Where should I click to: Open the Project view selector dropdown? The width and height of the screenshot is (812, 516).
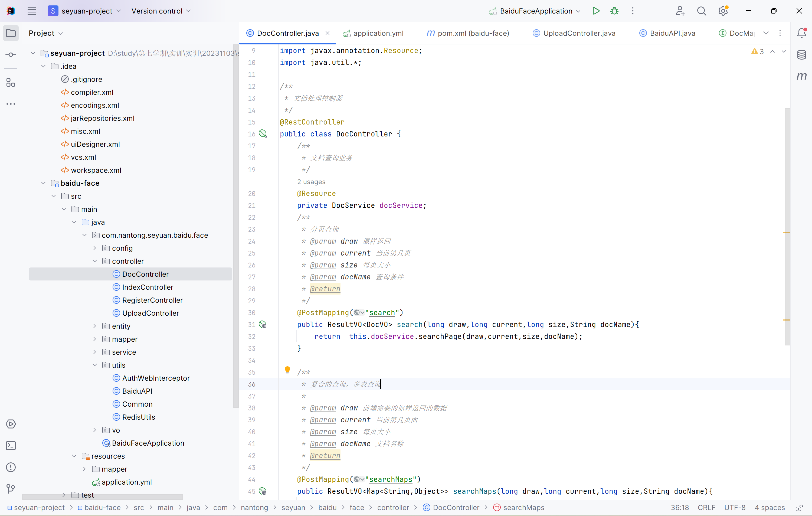click(46, 33)
